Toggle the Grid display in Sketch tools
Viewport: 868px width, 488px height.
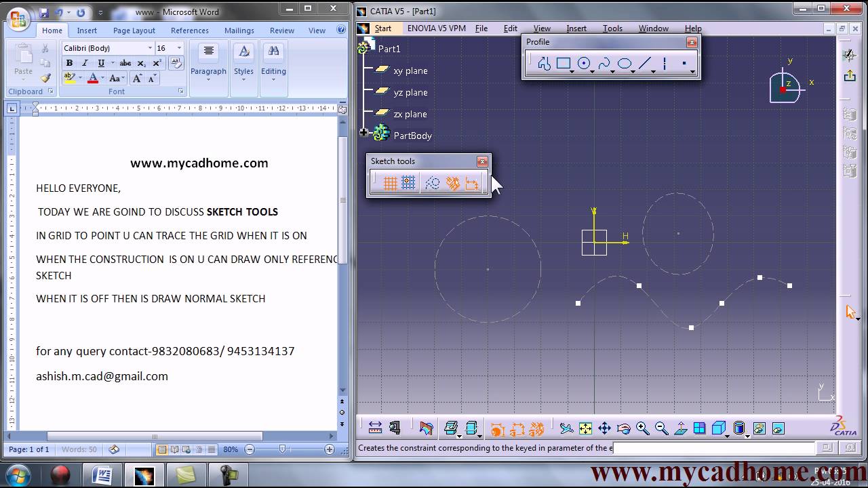click(x=390, y=183)
